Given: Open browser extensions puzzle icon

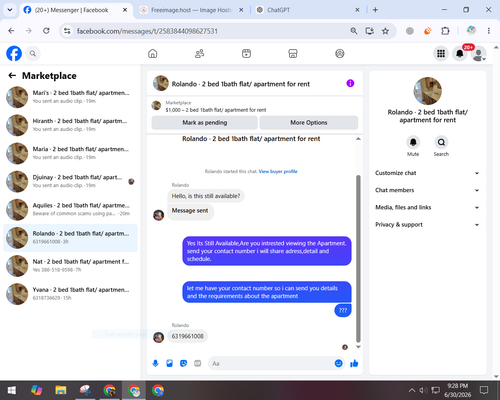Looking at the screenshot, I should pyautogui.click(x=445, y=31).
